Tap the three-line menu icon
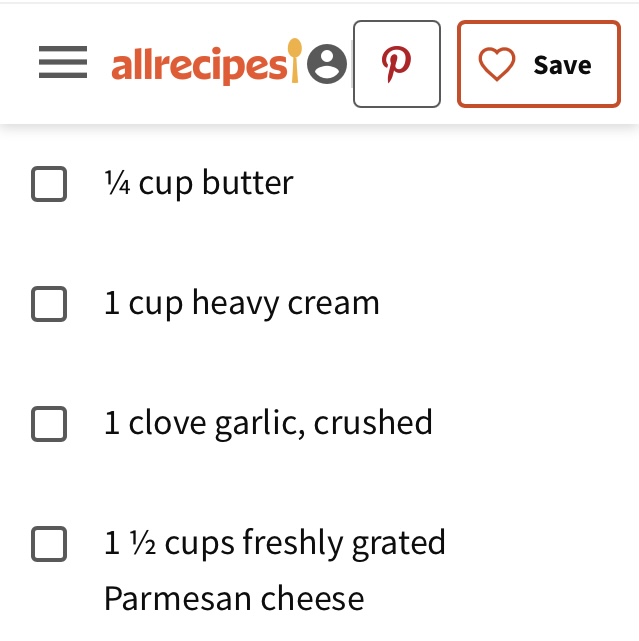Screen dimensions: 639x641 pos(63,64)
